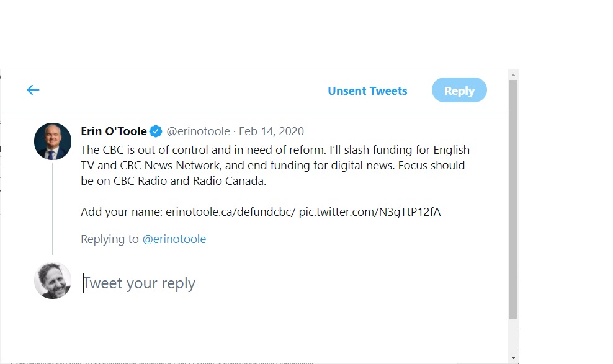613x364 pixels.
Task: Click the vertical scrollbar thumb
Action: click(513, 198)
